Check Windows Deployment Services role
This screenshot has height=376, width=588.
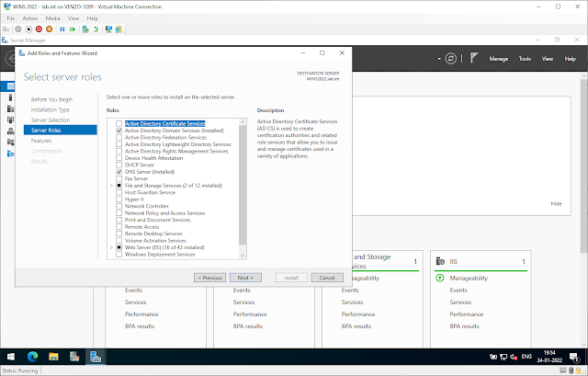[119, 255]
